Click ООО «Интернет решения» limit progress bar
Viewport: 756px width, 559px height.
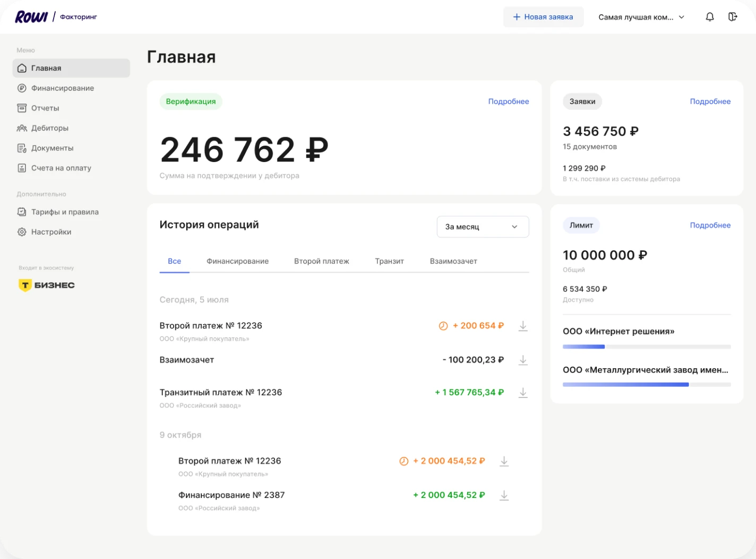pos(646,347)
